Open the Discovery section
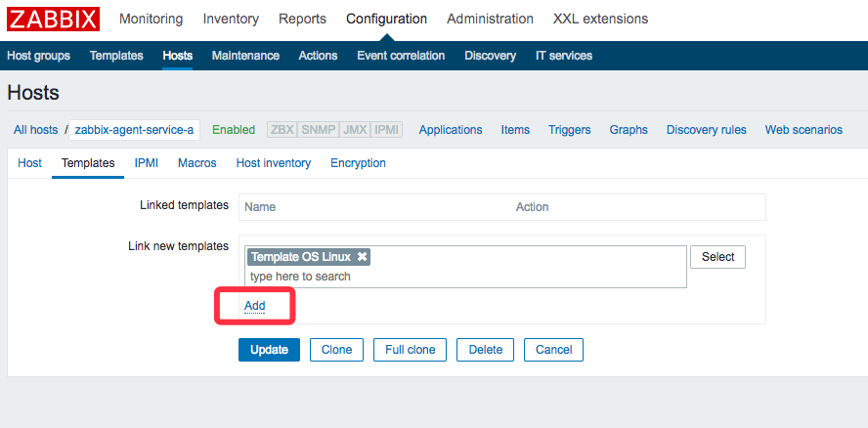Image resolution: width=868 pixels, height=428 pixels. click(490, 56)
